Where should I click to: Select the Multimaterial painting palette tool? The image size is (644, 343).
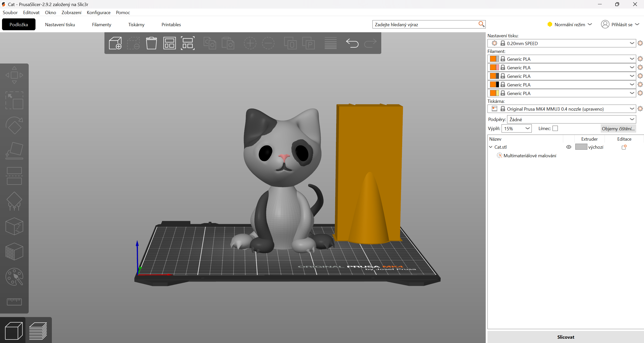click(14, 276)
